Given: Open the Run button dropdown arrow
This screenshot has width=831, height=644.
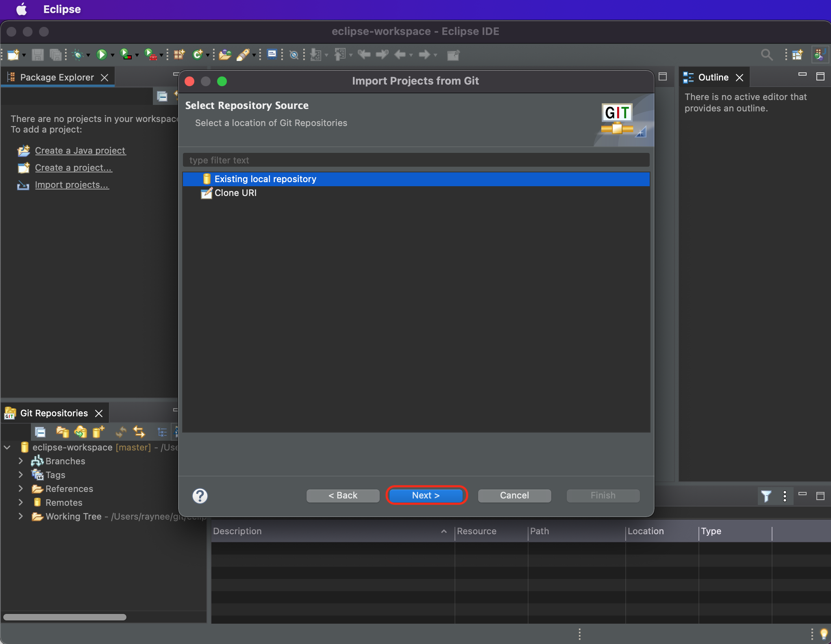Looking at the screenshot, I should coord(113,55).
